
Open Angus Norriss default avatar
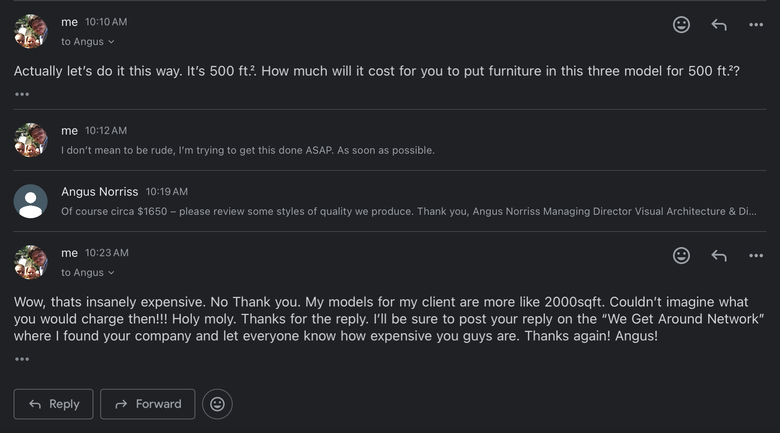click(30, 201)
